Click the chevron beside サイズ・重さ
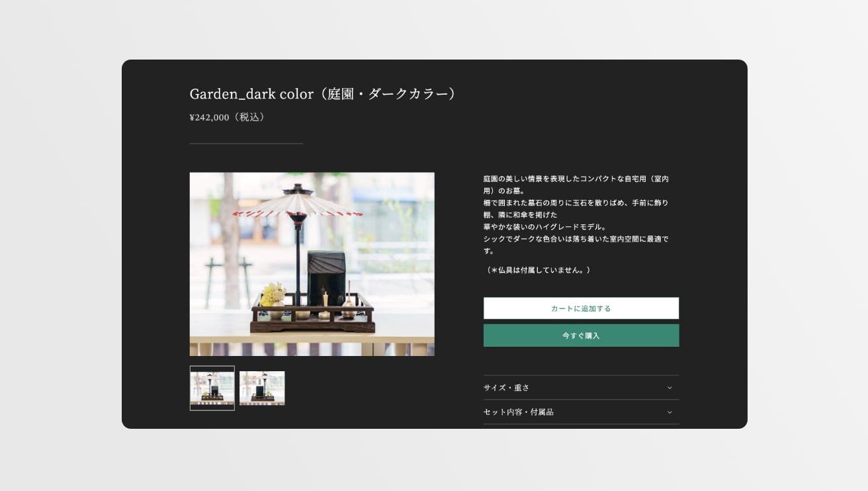Screen dimensions: 868x491 coord(669,388)
